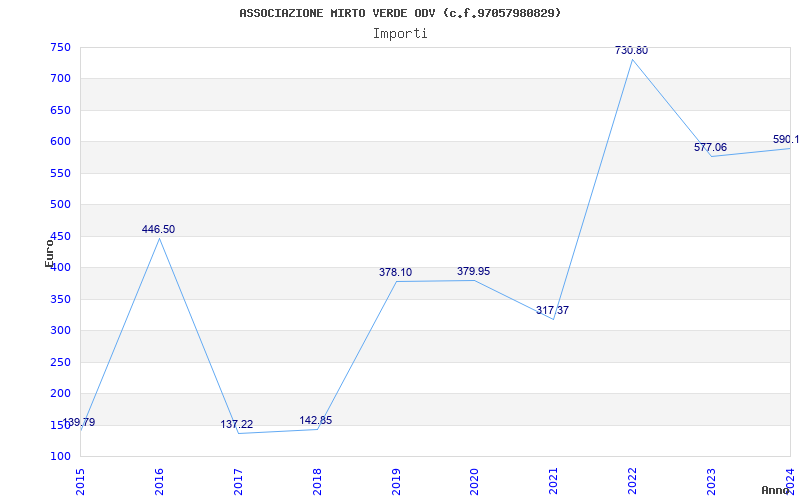Image resolution: width=800 pixels, height=500 pixels.
Task: Click the Anno x-axis title
Action: 775,490
